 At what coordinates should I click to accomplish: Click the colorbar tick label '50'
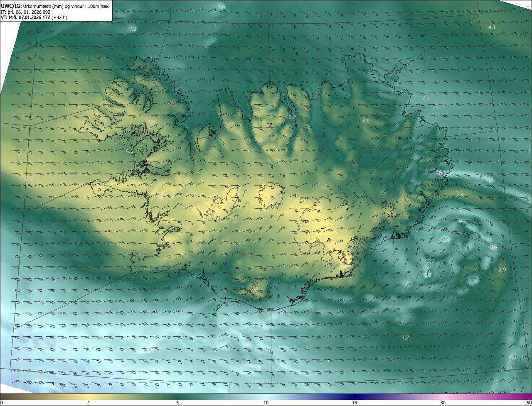[529, 403]
